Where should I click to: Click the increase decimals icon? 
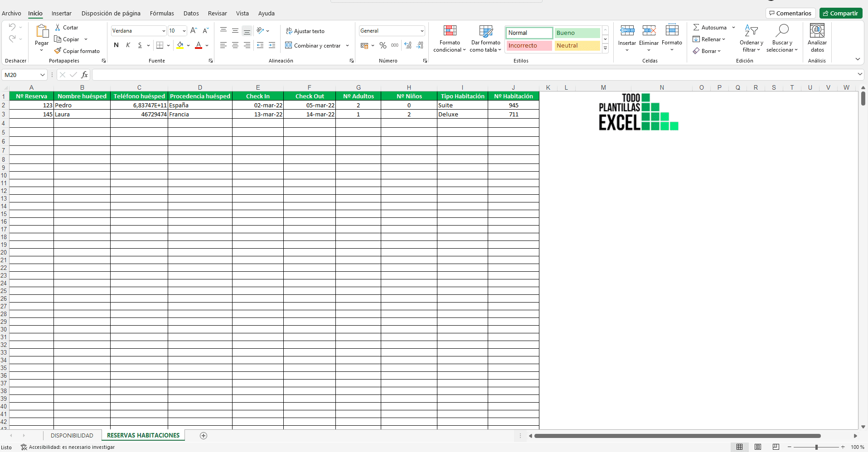point(408,45)
